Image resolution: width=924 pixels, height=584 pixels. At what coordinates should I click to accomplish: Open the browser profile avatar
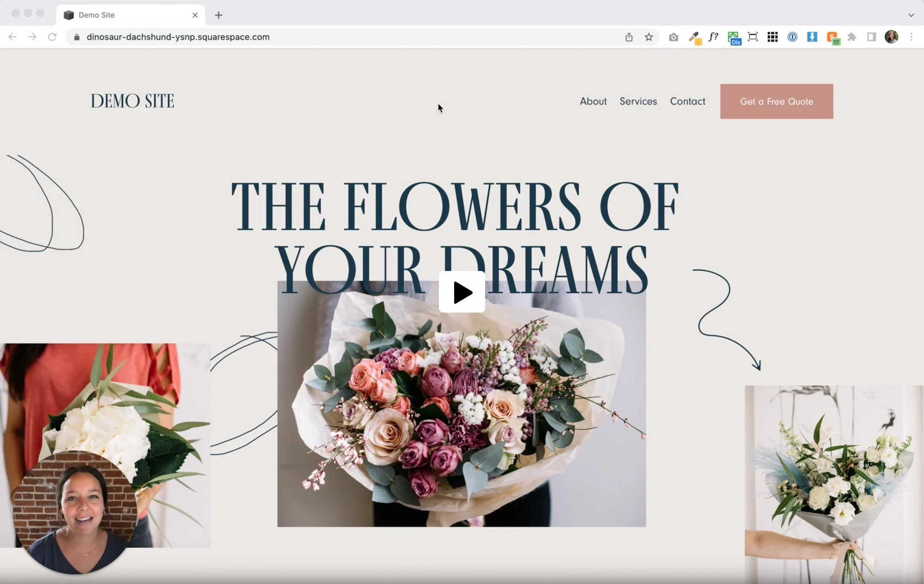(892, 37)
